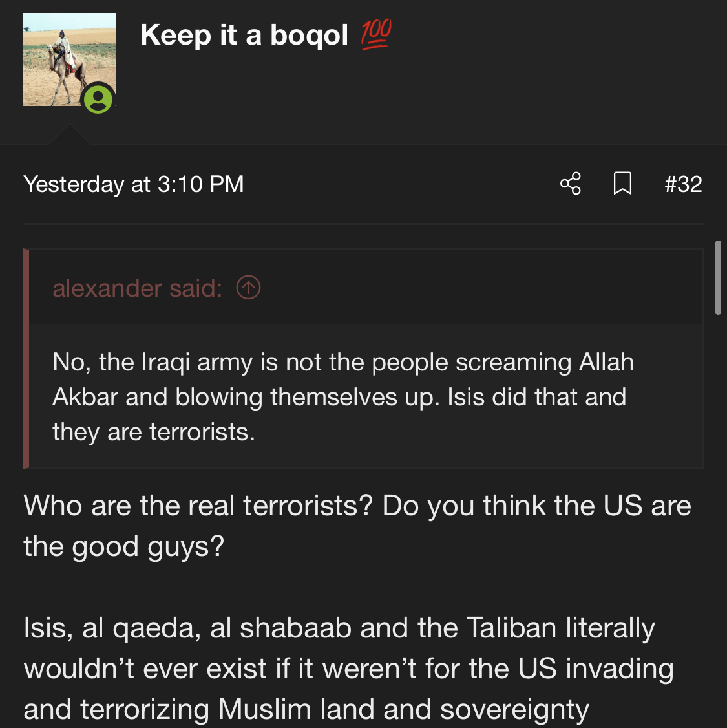Expand the quoted text about Iraqi army
Screen dimensions: 727x728
342,396
